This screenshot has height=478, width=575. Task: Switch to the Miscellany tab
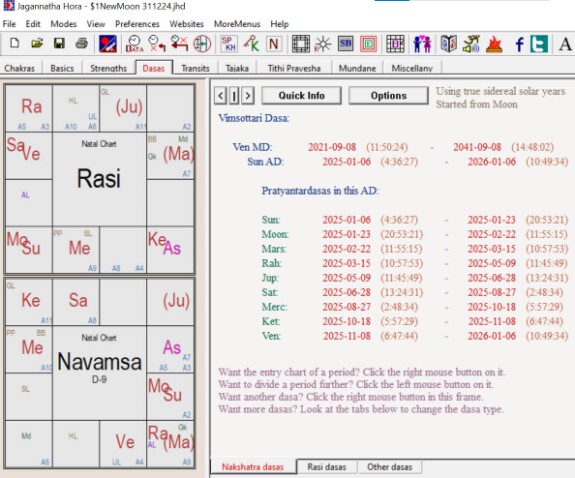[412, 68]
